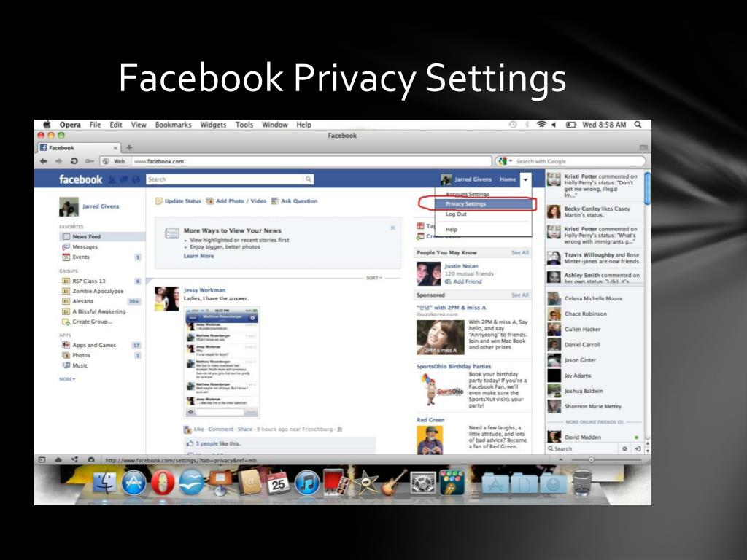The height and width of the screenshot is (560, 747).
Task: Open the Bookmarks menu
Action: coord(173,124)
